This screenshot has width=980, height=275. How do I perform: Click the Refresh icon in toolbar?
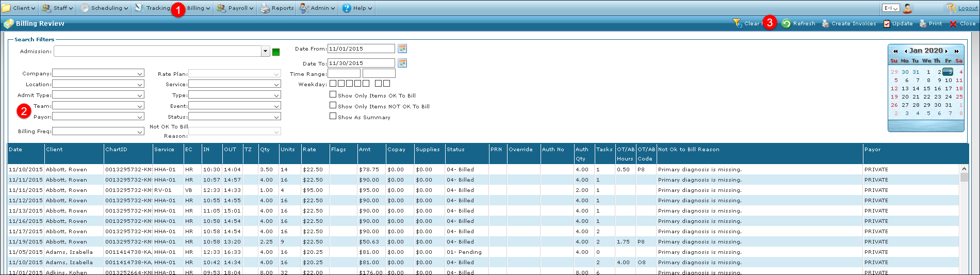pyautogui.click(x=786, y=24)
